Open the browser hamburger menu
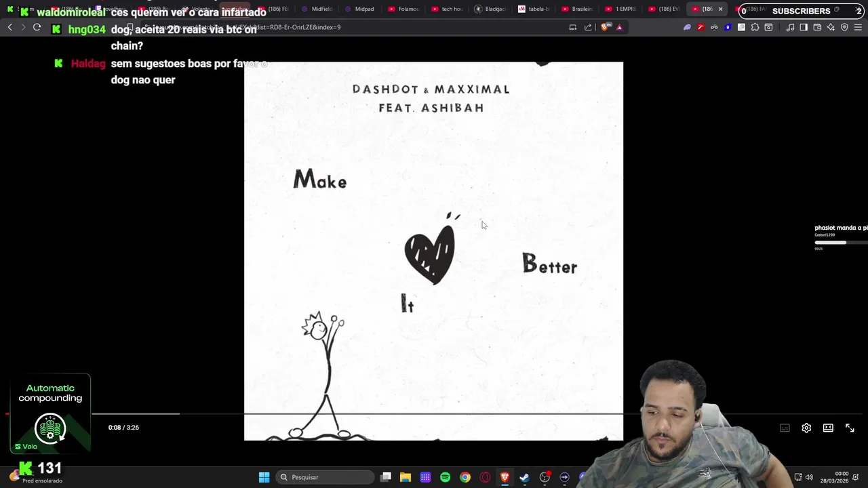868x488 pixels. (x=858, y=27)
